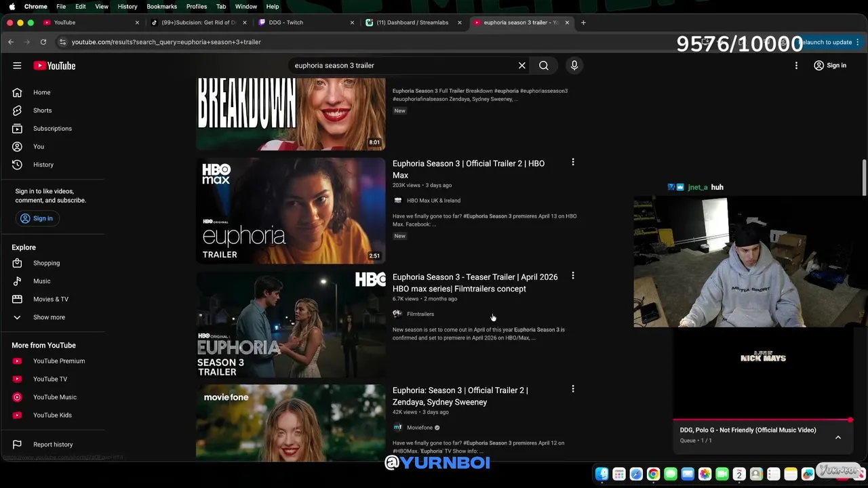Open the Profiles menu
Screen dimensions: 868x488
point(197,6)
